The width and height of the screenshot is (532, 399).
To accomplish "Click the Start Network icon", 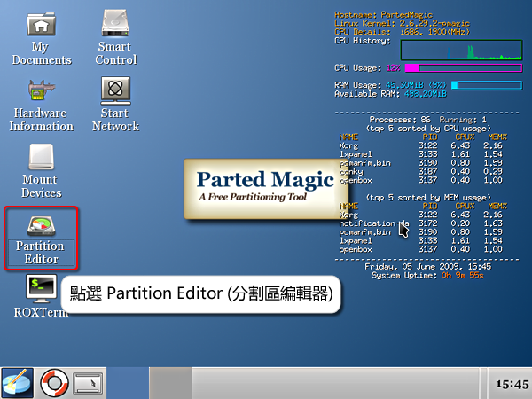I will pyautogui.click(x=116, y=90).
